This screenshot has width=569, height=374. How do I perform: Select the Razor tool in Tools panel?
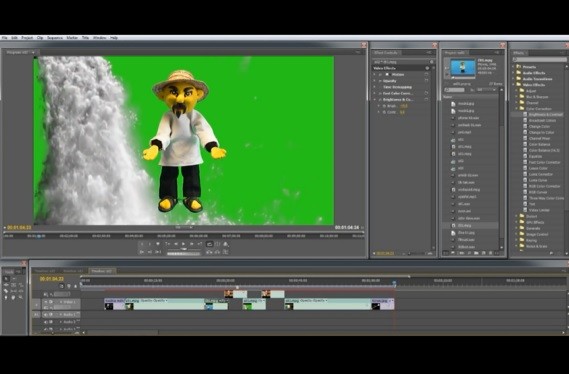coord(6,291)
